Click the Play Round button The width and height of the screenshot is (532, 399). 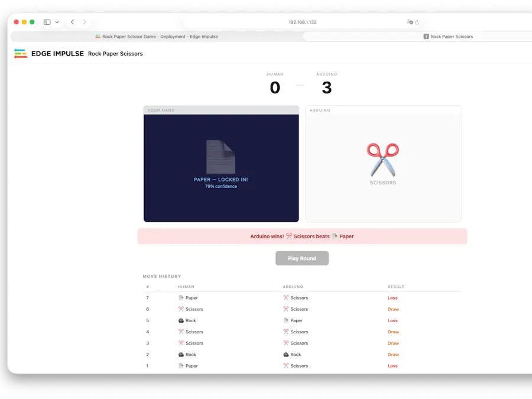click(x=301, y=258)
